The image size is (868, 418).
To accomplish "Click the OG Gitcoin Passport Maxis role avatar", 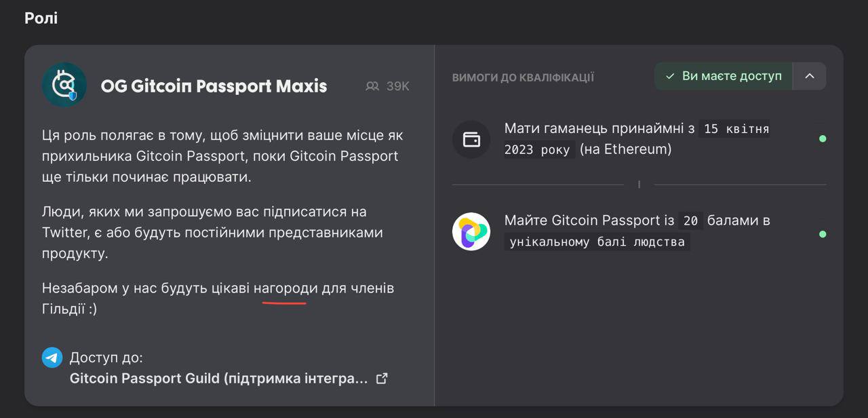I will 64,85.
